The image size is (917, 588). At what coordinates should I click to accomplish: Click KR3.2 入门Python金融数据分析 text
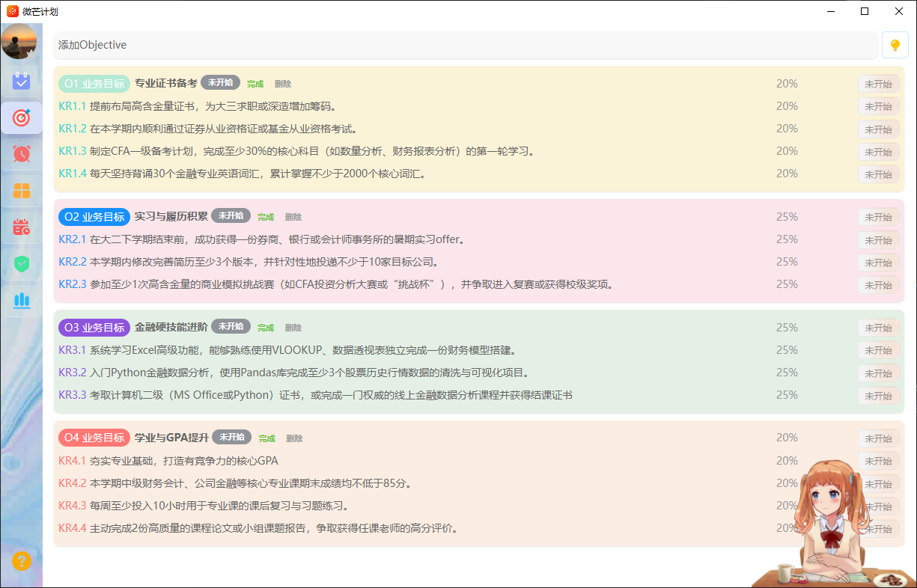click(293, 373)
